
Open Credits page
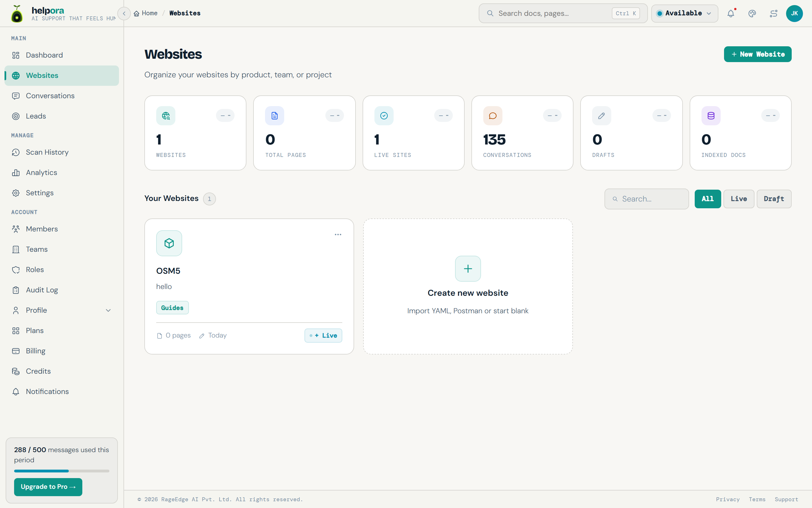tap(62, 371)
